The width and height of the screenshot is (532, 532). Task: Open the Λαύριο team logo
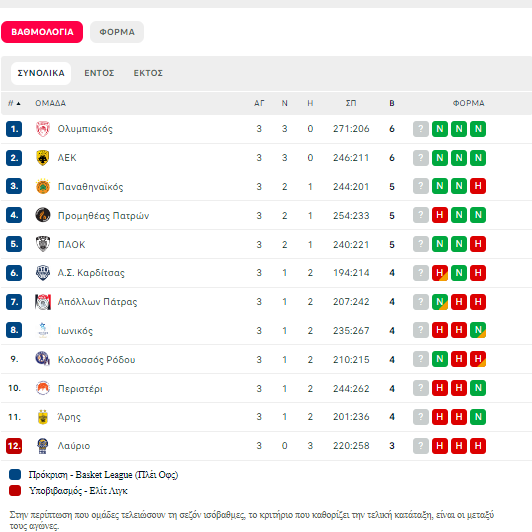click(x=43, y=445)
